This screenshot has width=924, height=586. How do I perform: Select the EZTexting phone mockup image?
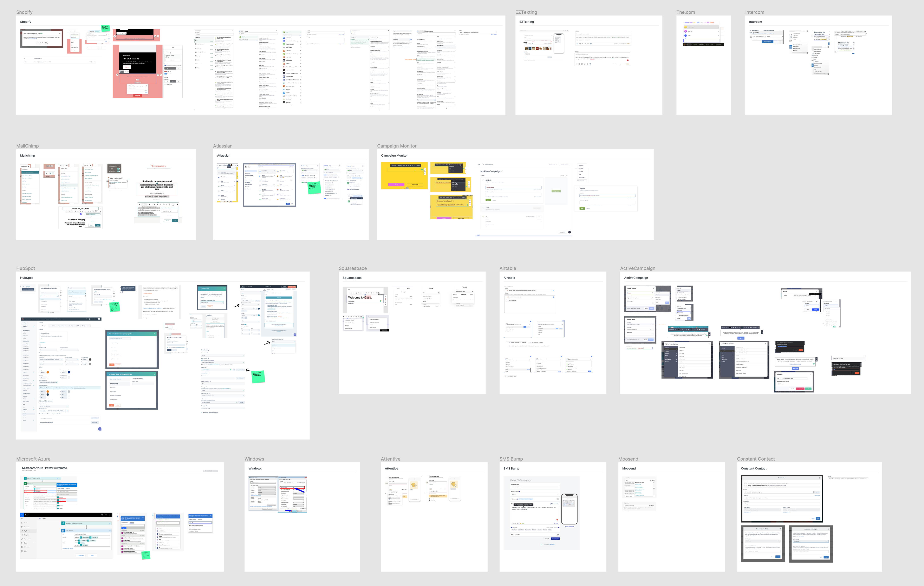[x=559, y=43]
